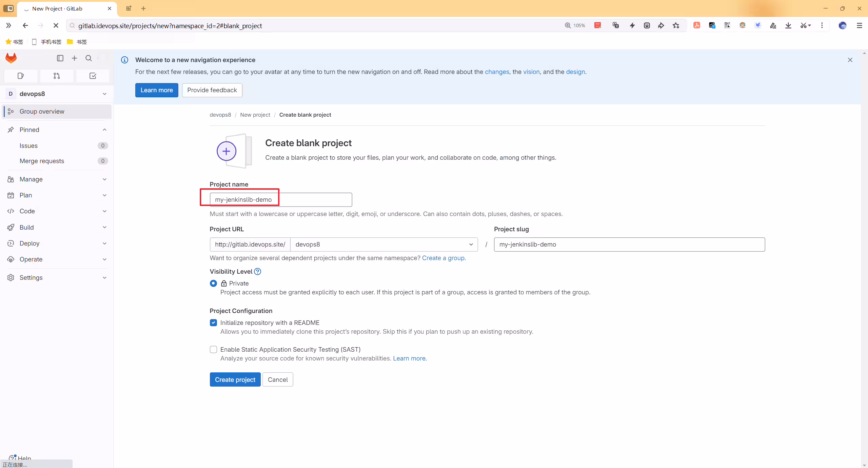This screenshot has height=468, width=868.
Task: Focus the Project name input field
Action: 281,200
